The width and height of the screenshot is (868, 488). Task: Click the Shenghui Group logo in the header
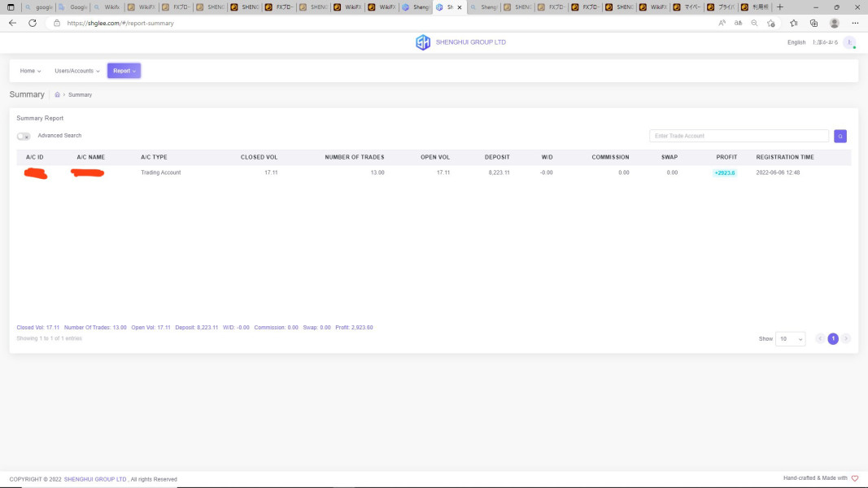[423, 42]
